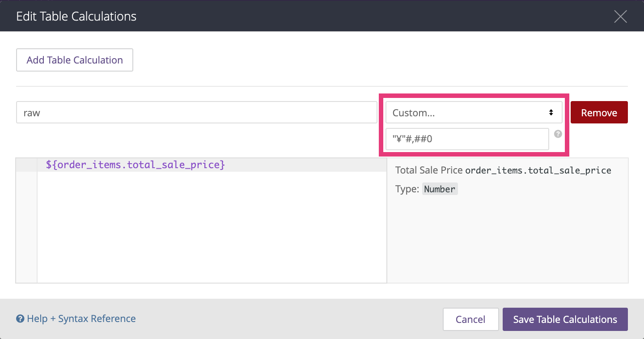Cancel editing the table calculations
Image resolution: width=644 pixels, height=339 pixels.
[470, 319]
